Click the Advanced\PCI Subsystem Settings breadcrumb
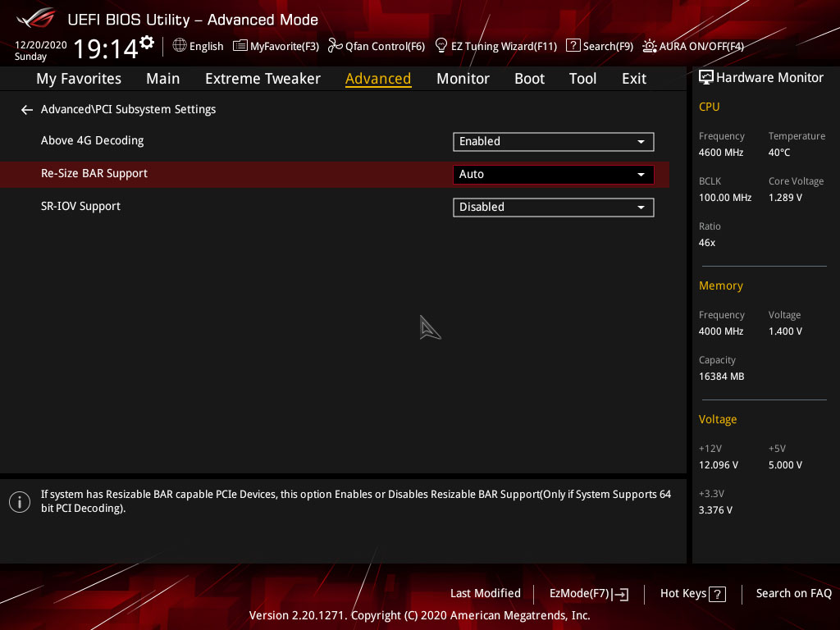This screenshot has height=630, width=840. [x=128, y=109]
